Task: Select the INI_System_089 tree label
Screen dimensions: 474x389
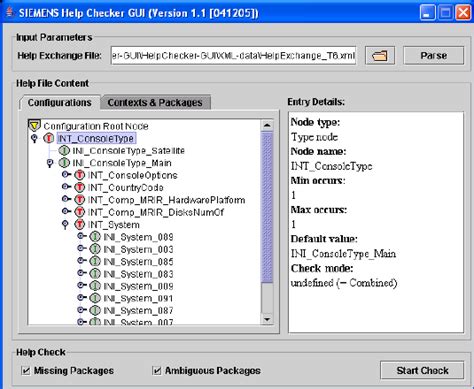Action: point(138,237)
